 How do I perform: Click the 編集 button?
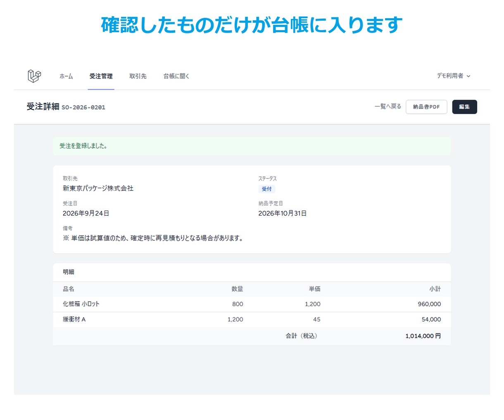[464, 107]
